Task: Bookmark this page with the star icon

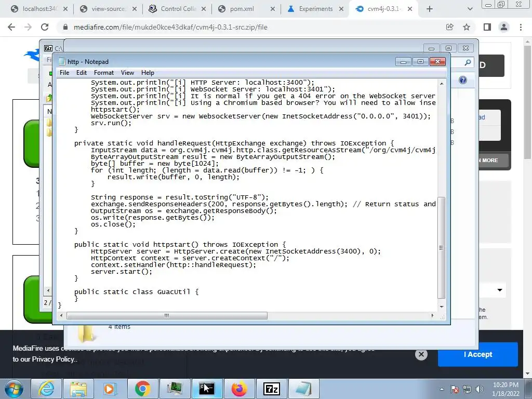Action: point(467,27)
